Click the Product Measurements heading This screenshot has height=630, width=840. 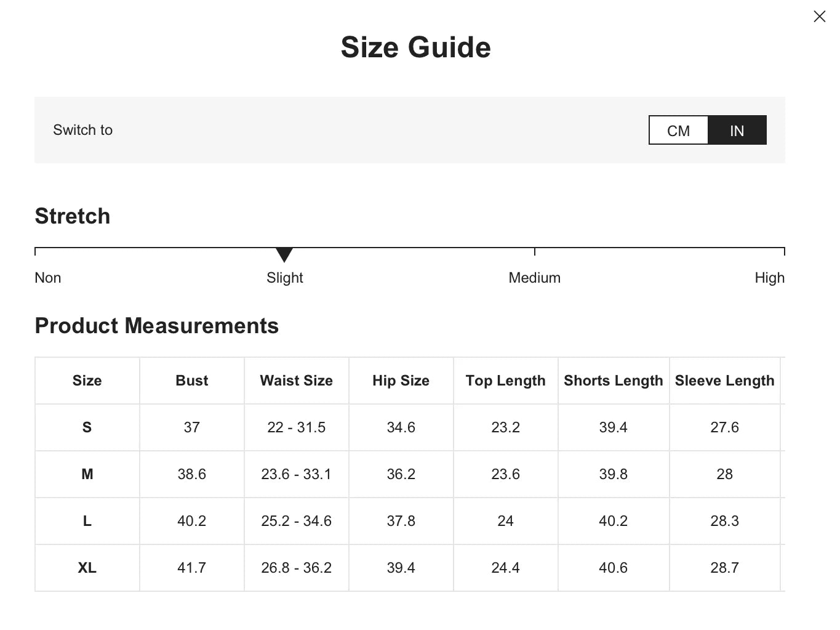(156, 326)
